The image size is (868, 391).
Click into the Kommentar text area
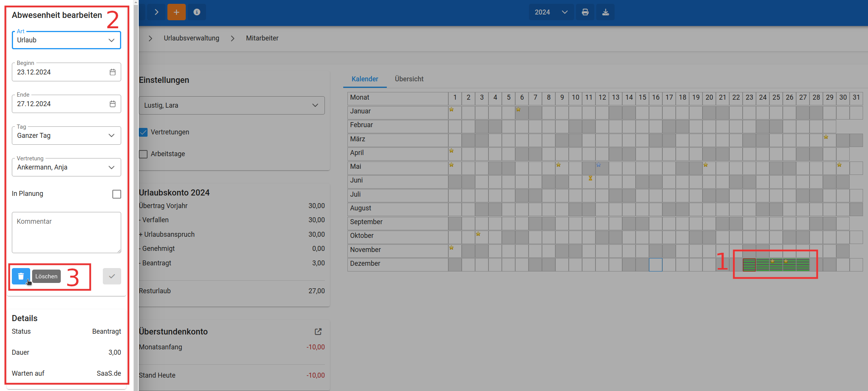pyautogui.click(x=67, y=233)
